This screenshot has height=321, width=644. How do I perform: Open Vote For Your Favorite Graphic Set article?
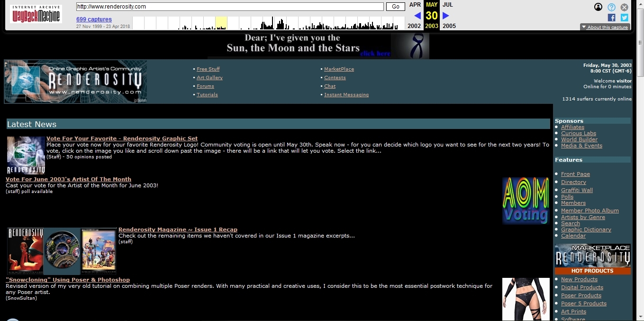[x=122, y=138]
